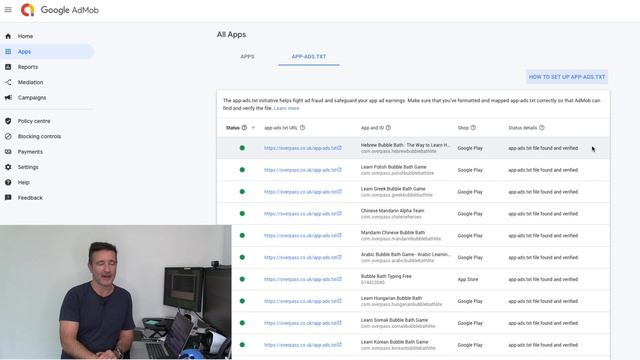Click the Settings gear icon

coord(8,167)
